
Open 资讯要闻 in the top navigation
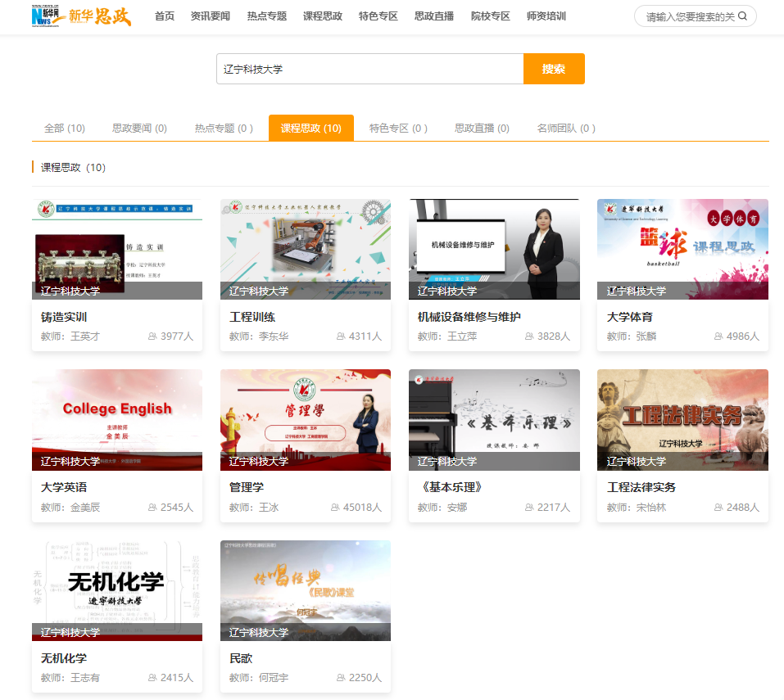(211, 16)
